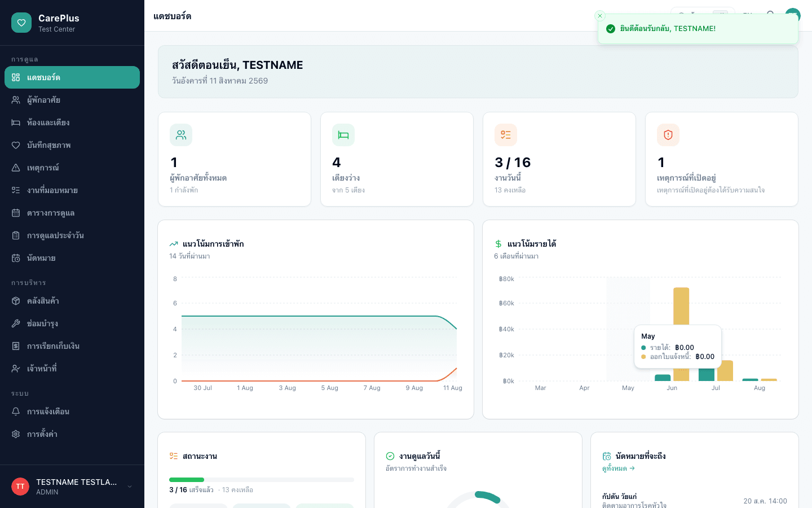Image resolution: width=812 pixels, height=508 pixels.
Task: Click the green check icon in toast
Action: point(611,29)
